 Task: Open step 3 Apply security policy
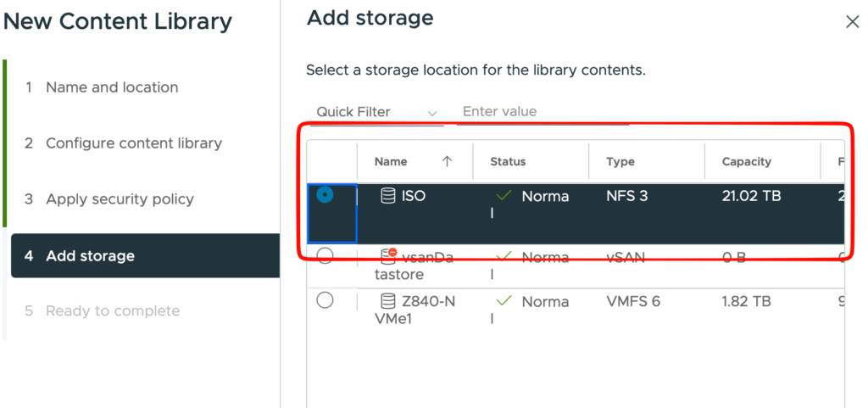pos(120,199)
